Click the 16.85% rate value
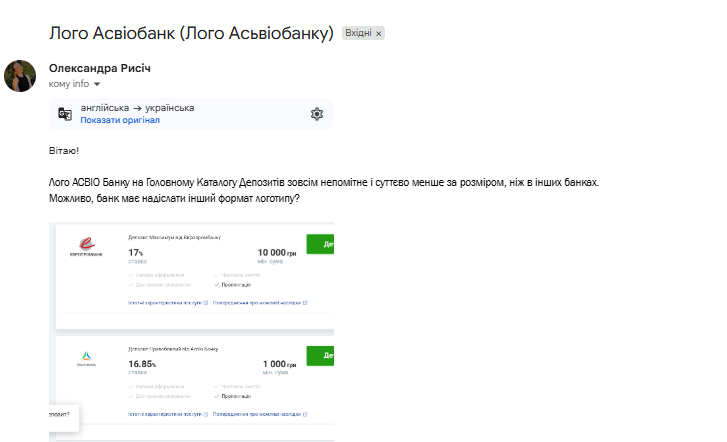This screenshot has height=442, width=727. pyautogui.click(x=142, y=364)
